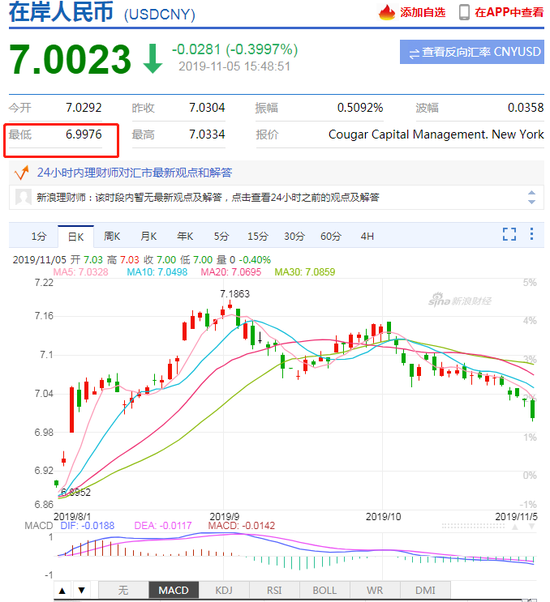Click the down-triangle indicator panel button
The height and width of the screenshot is (602, 550).
click(x=82, y=590)
